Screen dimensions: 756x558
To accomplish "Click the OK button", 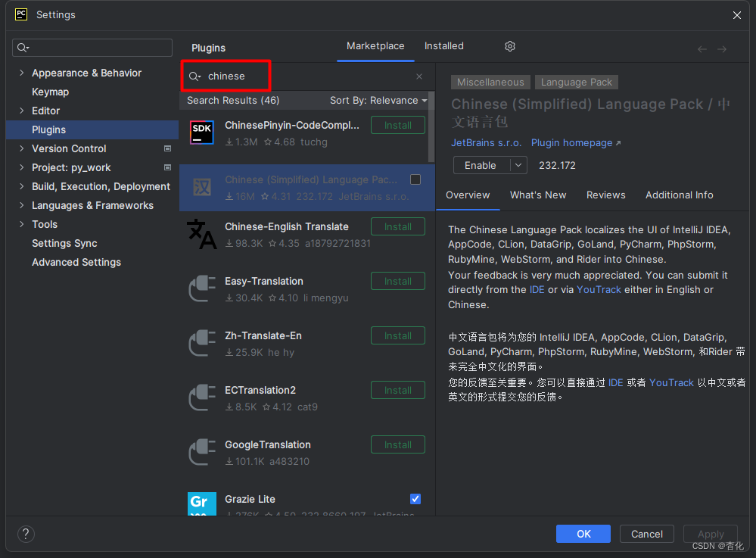I will coord(583,534).
